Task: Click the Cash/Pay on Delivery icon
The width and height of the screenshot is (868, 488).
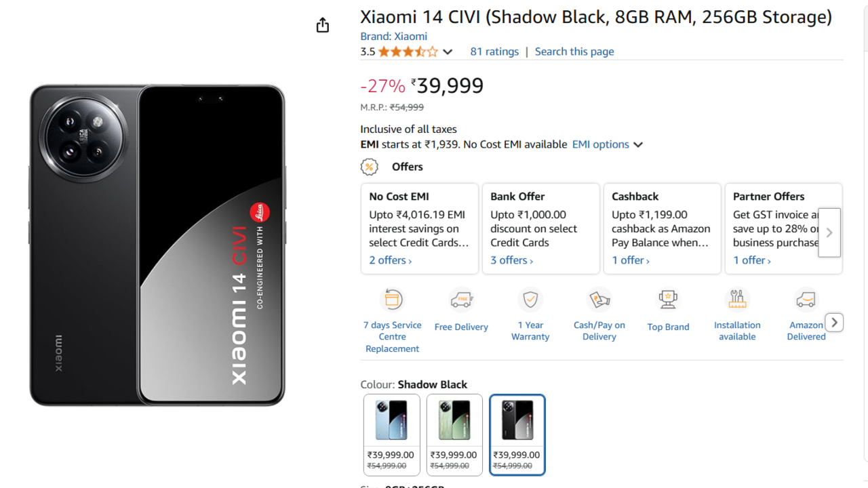Action: (599, 299)
